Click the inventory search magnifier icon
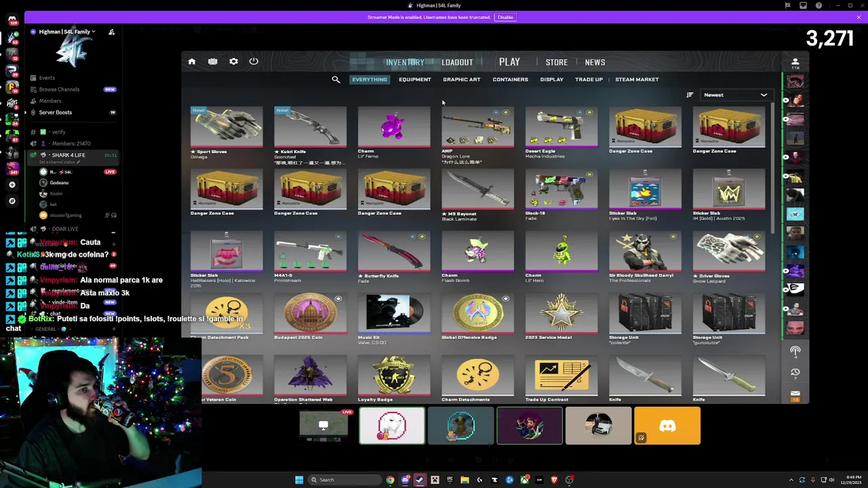 pyautogui.click(x=336, y=80)
